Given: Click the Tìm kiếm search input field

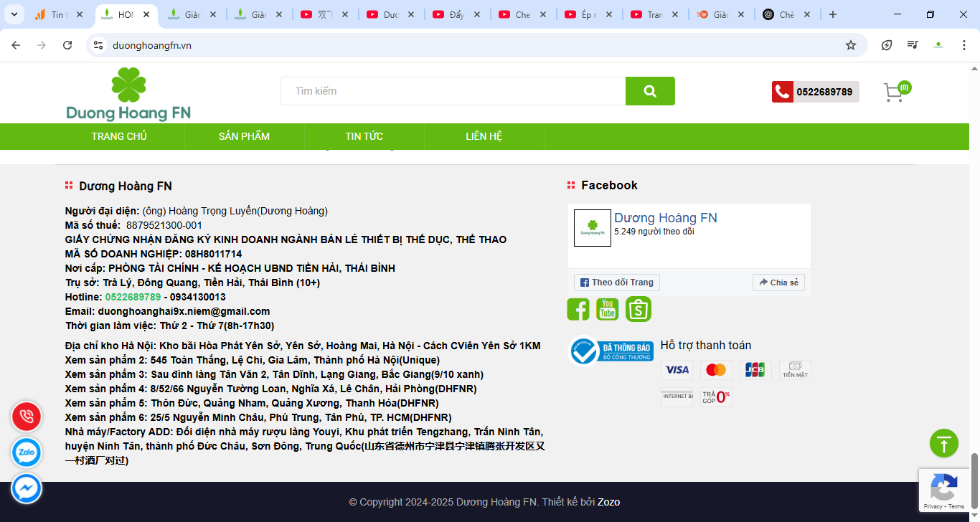Looking at the screenshot, I should point(453,91).
